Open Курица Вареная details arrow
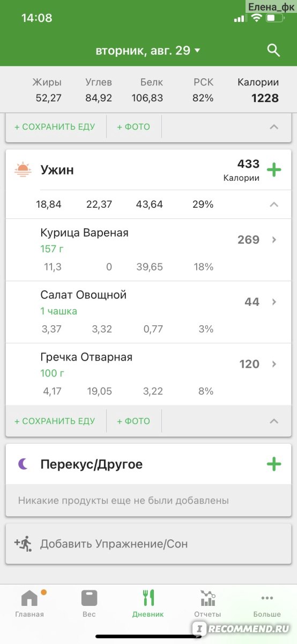 pos(274,240)
